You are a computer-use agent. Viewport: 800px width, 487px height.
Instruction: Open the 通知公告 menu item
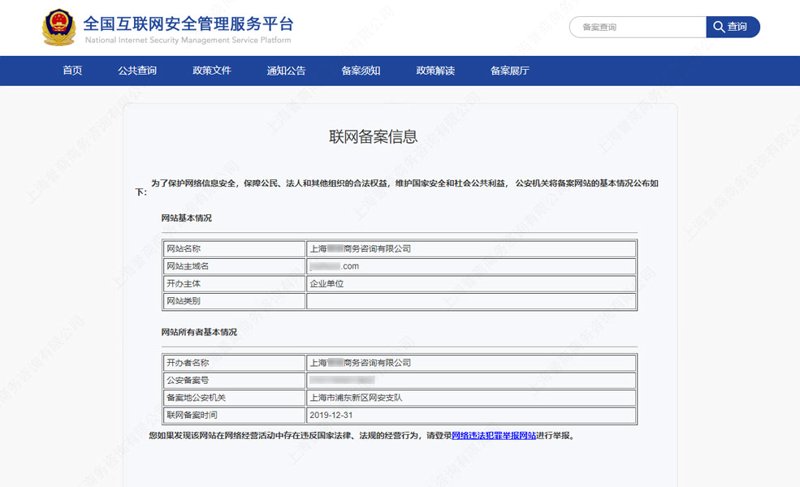(286, 70)
